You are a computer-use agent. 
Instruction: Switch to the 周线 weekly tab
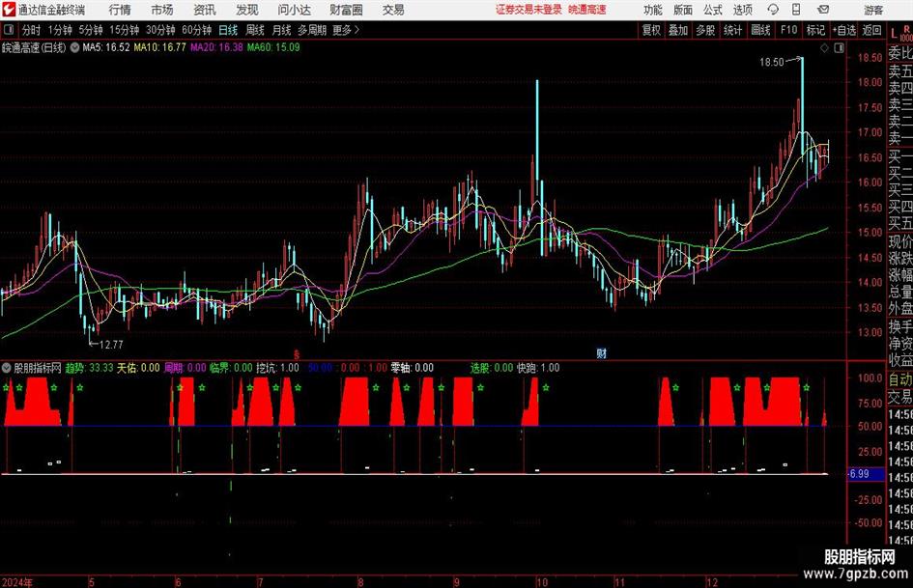pyautogui.click(x=254, y=30)
